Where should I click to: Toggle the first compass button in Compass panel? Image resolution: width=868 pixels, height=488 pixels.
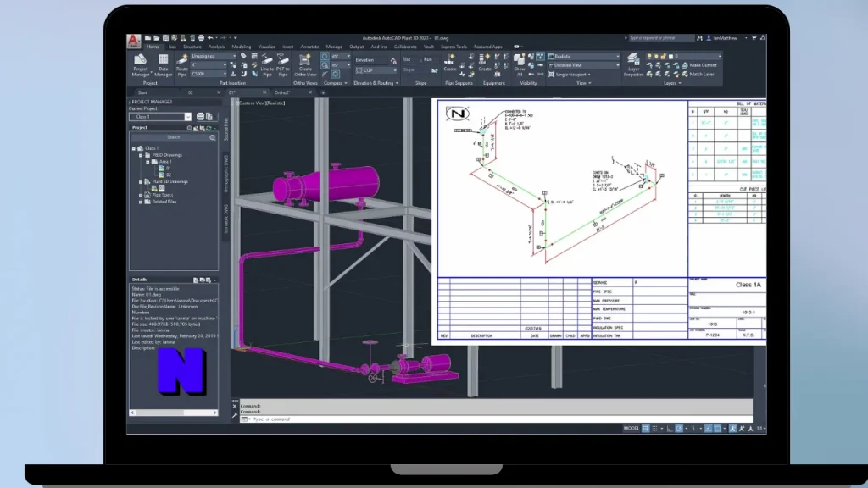(x=325, y=57)
